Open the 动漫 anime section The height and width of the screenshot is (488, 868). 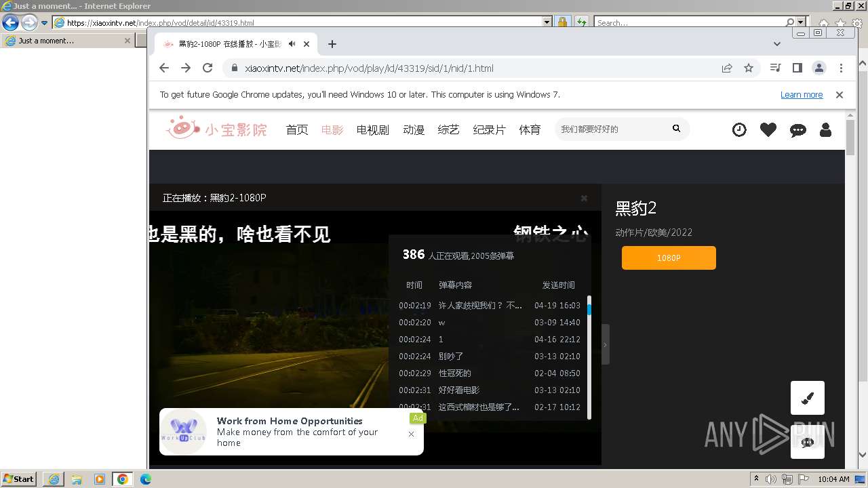pyautogui.click(x=414, y=129)
